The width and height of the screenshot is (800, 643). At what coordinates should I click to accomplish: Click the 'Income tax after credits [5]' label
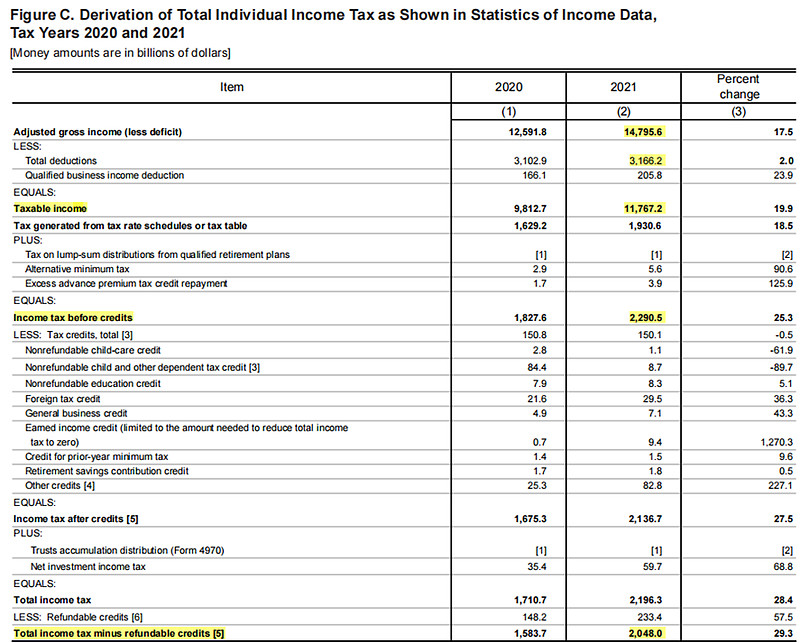76,519
